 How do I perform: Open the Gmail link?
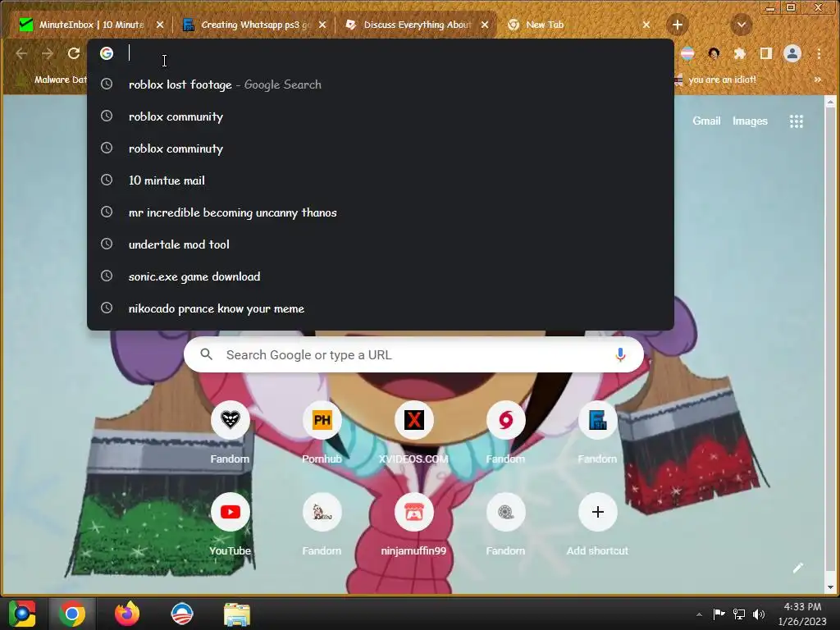(706, 121)
